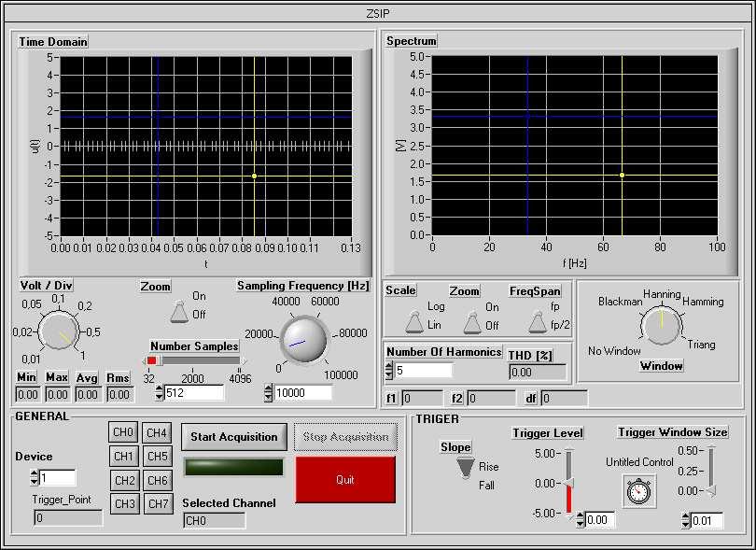Select channel CH2 button
The image size is (756, 550).
(x=125, y=481)
